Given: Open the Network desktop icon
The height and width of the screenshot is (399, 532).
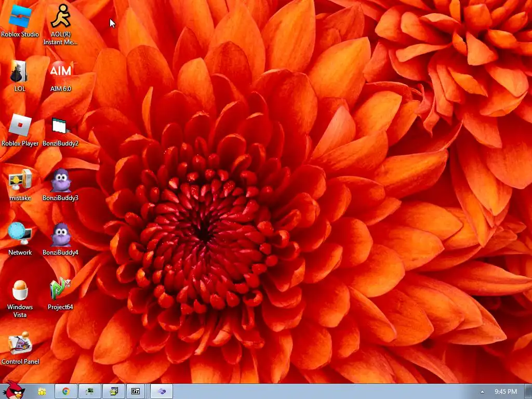Looking at the screenshot, I should tap(20, 239).
